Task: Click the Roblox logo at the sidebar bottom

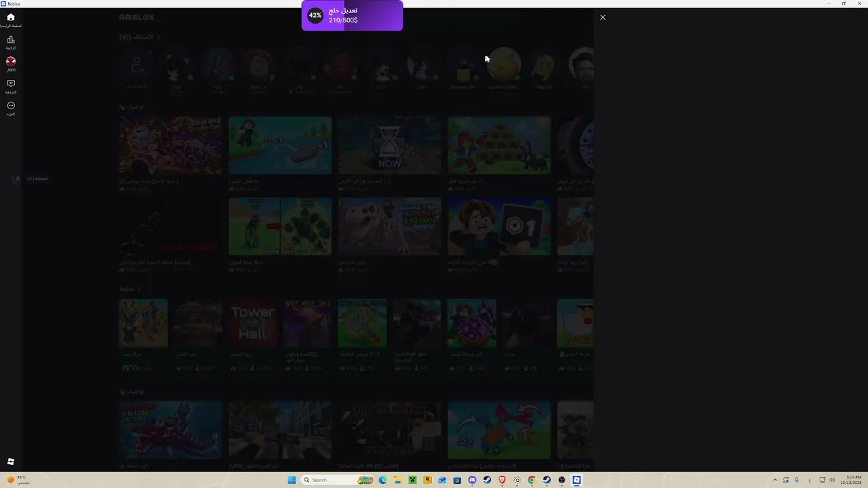Action: [11, 462]
